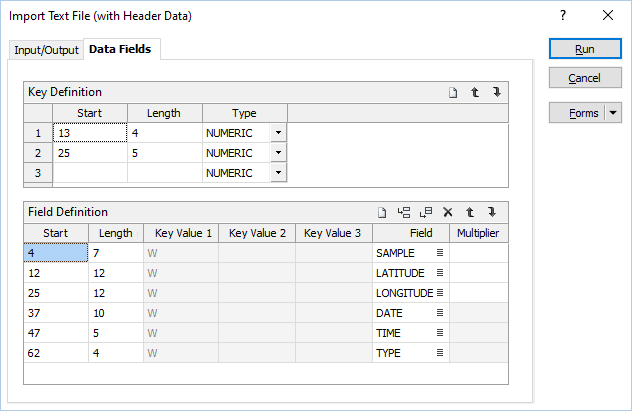This screenshot has width=640, height=416.
Task: Edit the Start value 25 in key row 2
Action: pos(90,153)
